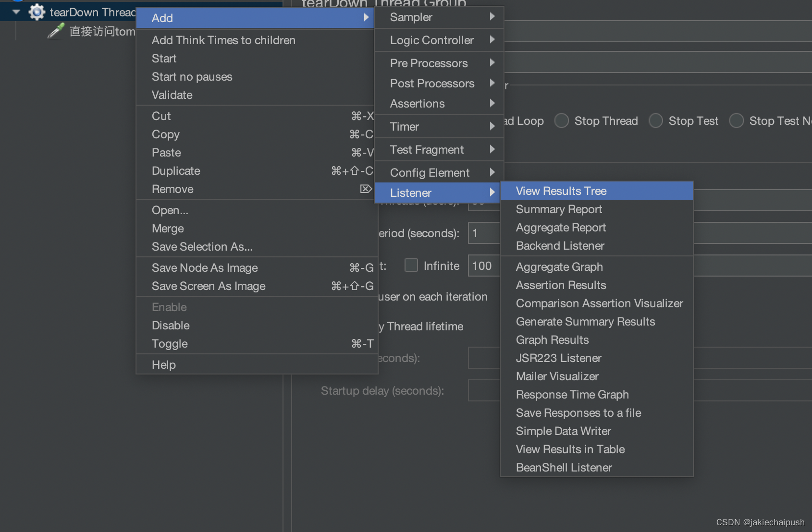Add Backend Listener
Screen dimensions: 812x532
(597, 246)
